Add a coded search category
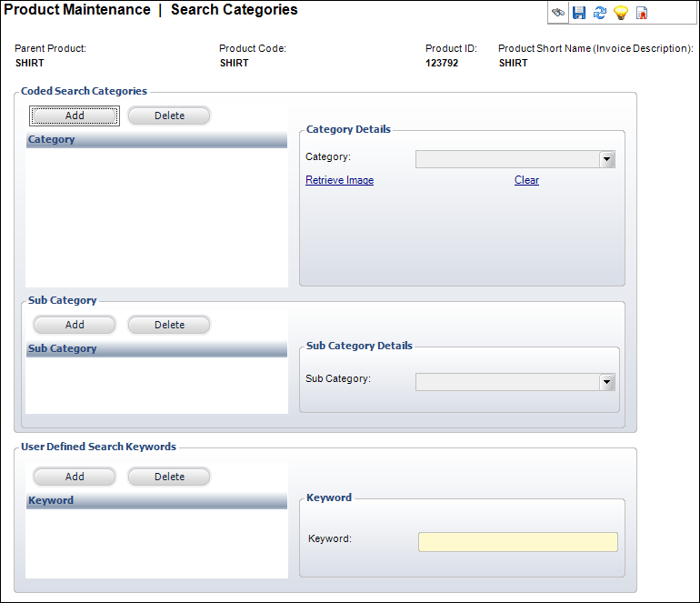Viewport: 700px width, 603px height. coord(75,116)
